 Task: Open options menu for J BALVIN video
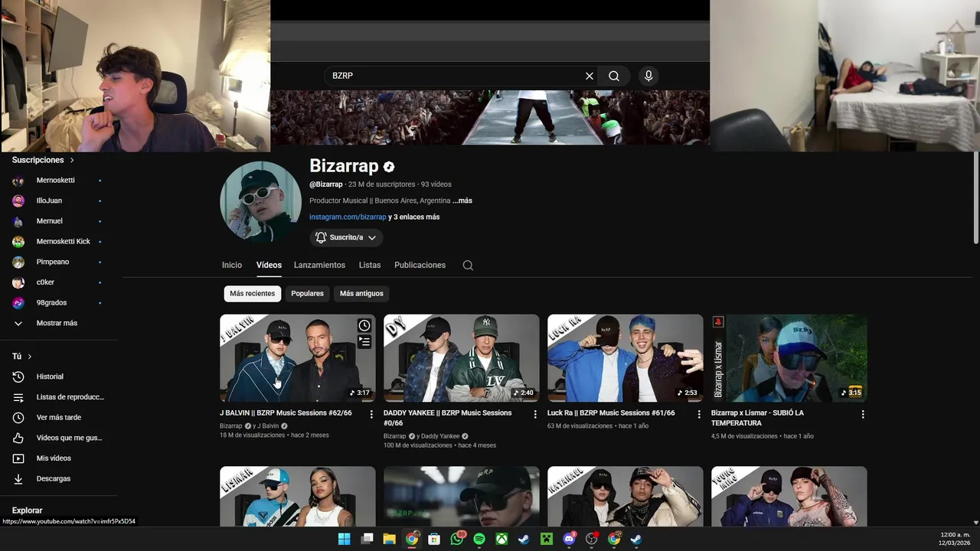[371, 414]
